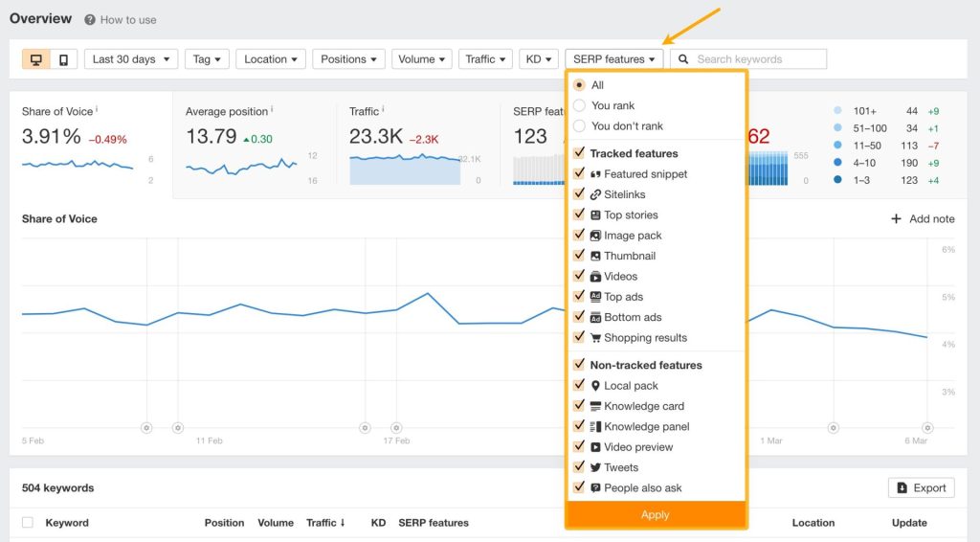The image size is (980, 542).
Task: Select the You rank radio option
Action: coord(579,105)
